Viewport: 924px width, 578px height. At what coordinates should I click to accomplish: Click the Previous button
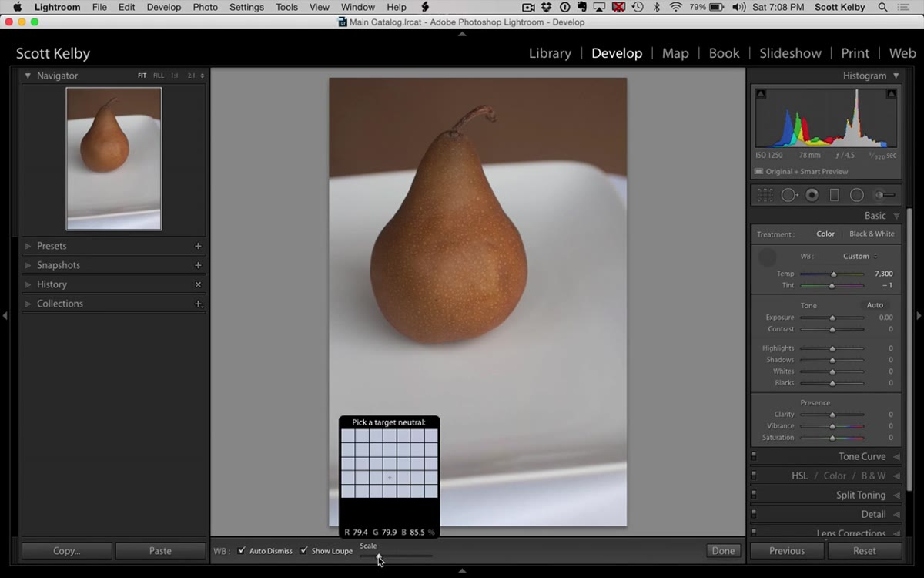(x=786, y=551)
